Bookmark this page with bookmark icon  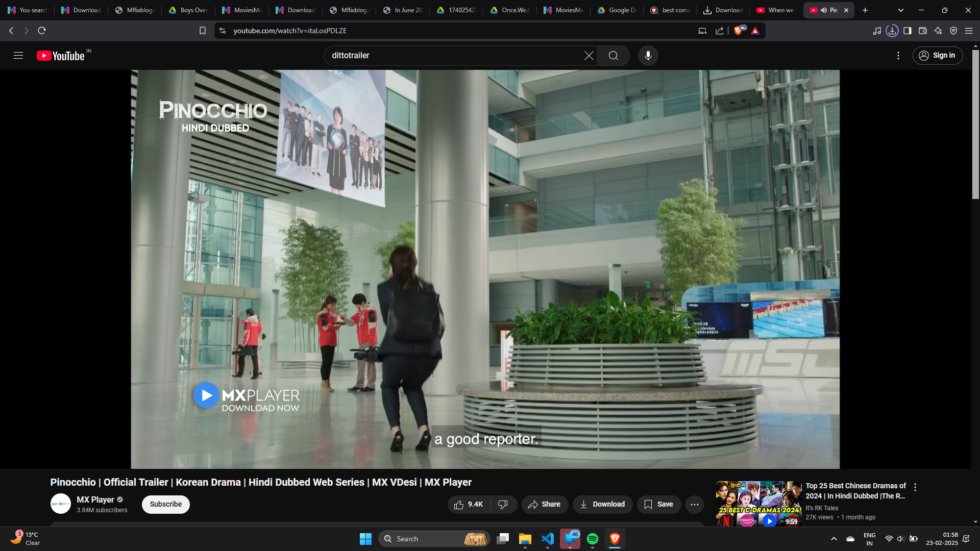203,31
